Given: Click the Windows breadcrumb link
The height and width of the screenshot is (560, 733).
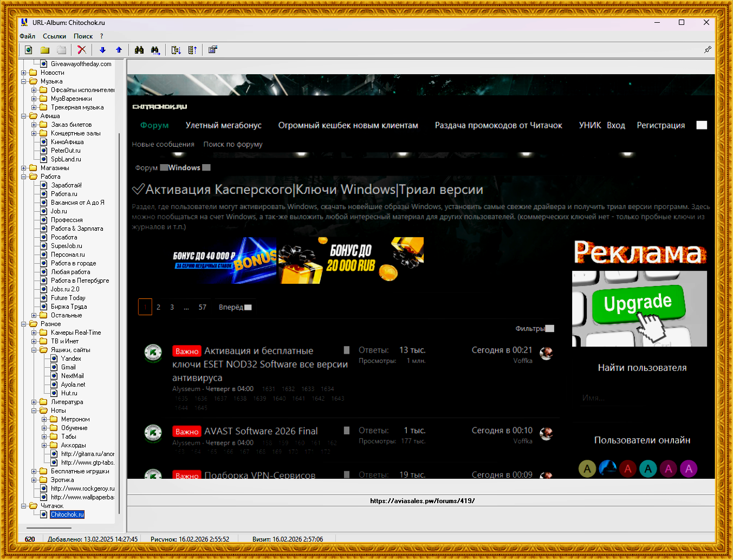Looking at the screenshot, I should pos(184,168).
